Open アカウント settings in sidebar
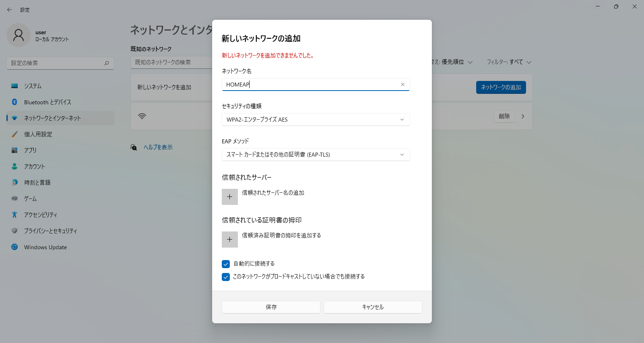The width and height of the screenshot is (644, 343). point(60,167)
